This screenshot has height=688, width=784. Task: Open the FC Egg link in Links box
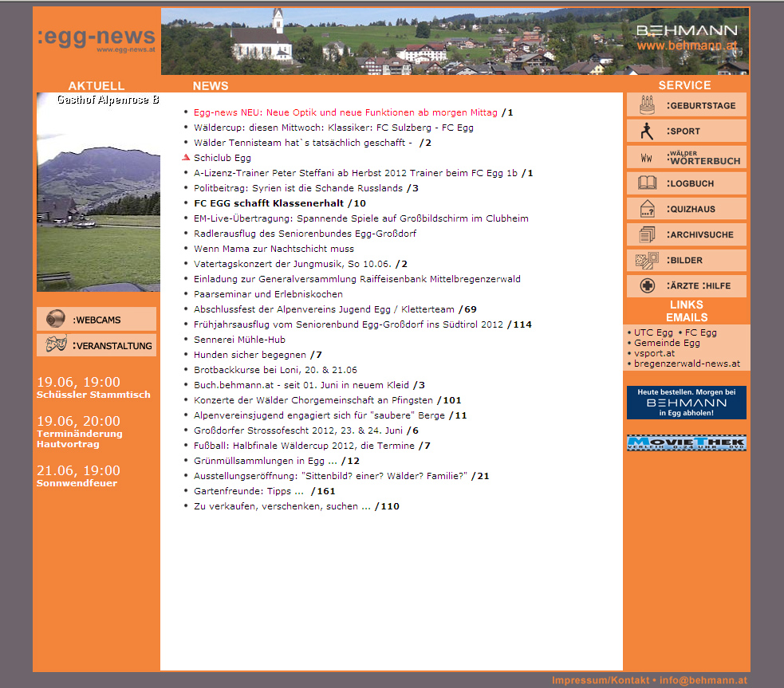coord(700,332)
